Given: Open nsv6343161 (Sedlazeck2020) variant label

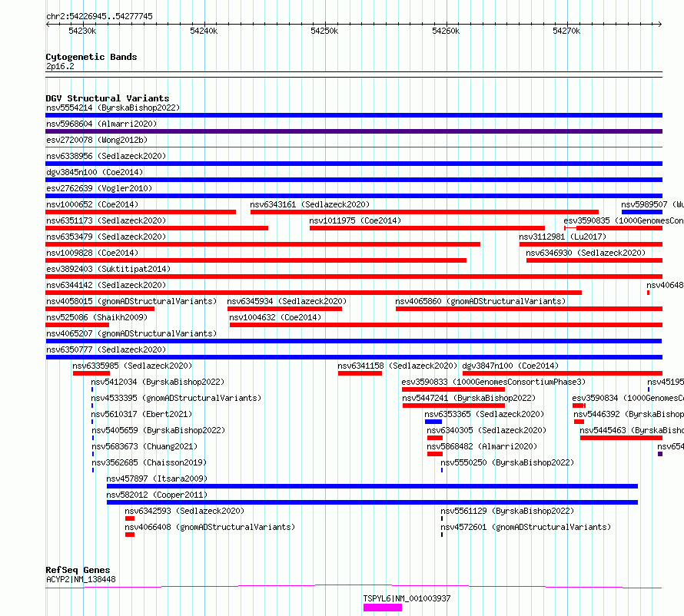Looking at the screenshot, I should pyautogui.click(x=310, y=204).
